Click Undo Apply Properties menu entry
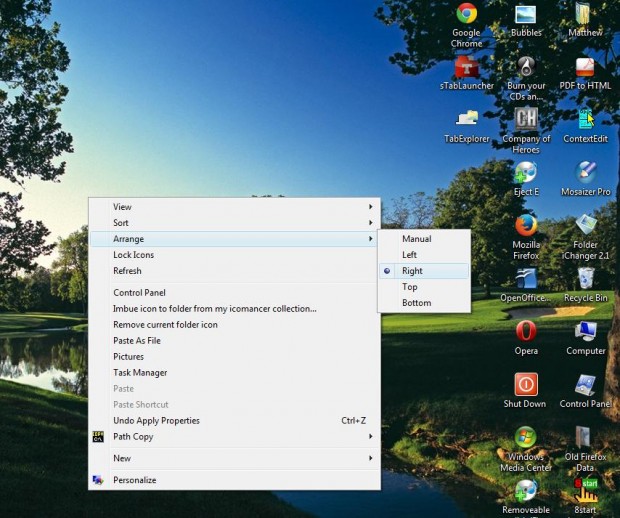The height and width of the screenshot is (518, 620). [x=157, y=421]
